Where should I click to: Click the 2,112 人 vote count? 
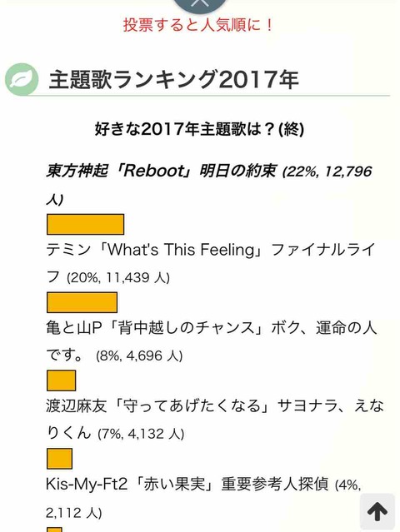point(73,512)
